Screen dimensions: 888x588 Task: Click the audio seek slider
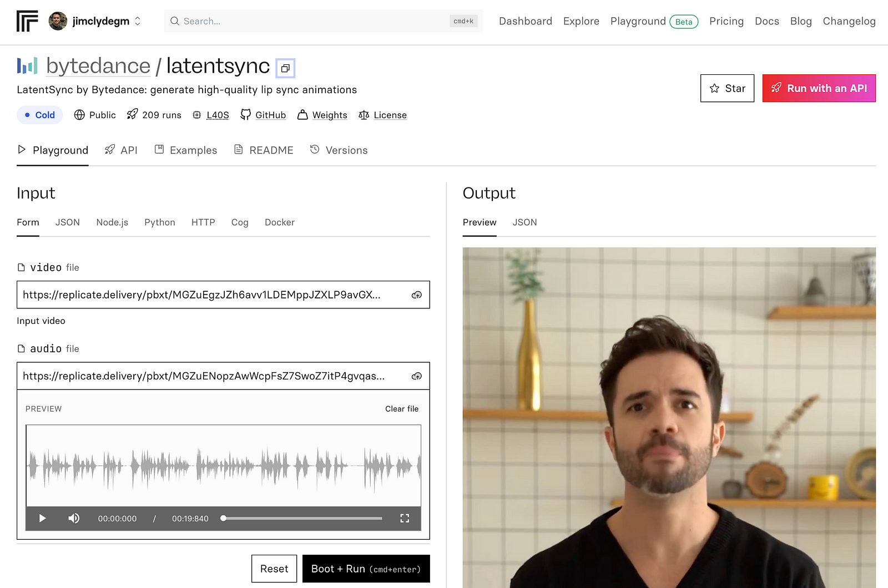[301, 518]
